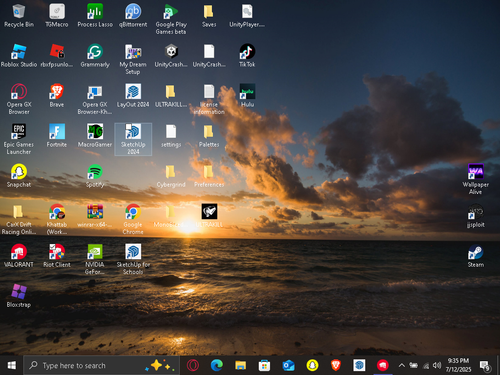This screenshot has width=500, height=375.
Task: Open Microsoft Store from the taskbar
Action: click(264, 365)
